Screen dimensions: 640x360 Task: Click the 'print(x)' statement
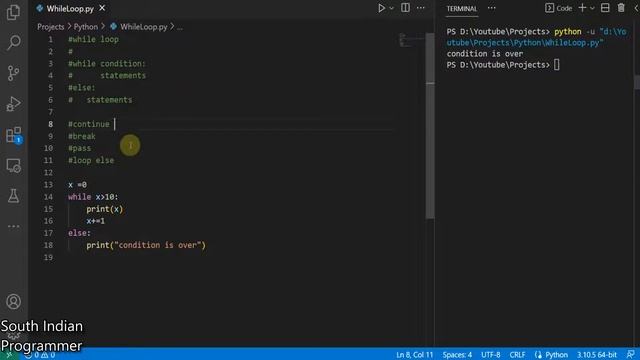(104, 209)
